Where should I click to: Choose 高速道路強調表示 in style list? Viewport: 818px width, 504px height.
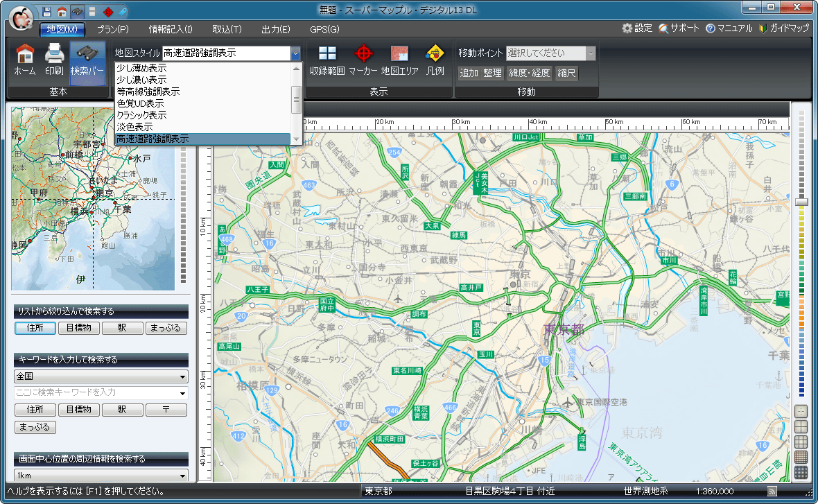[x=202, y=139]
